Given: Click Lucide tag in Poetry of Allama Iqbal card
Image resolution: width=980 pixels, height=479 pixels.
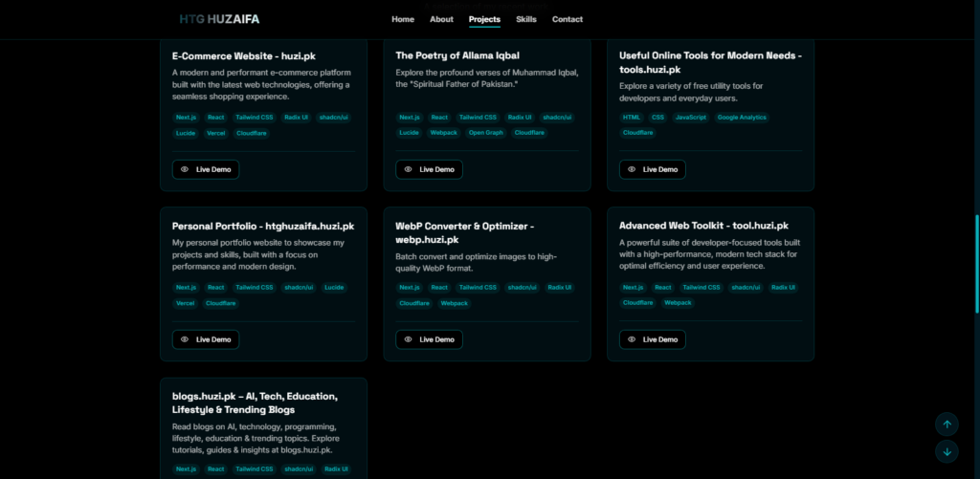Looking at the screenshot, I should pyautogui.click(x=410, y=133).
